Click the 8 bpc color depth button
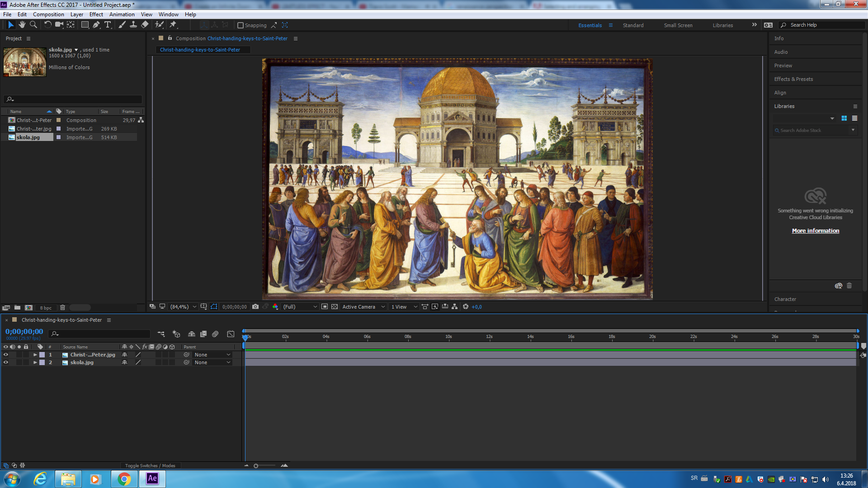The width and height of the screenshot is (868, 488). [46, 308]
